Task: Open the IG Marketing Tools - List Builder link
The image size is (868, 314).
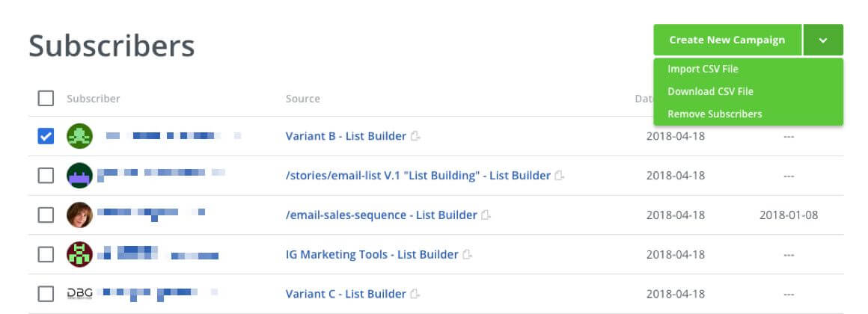Action: tap(372, 254)
